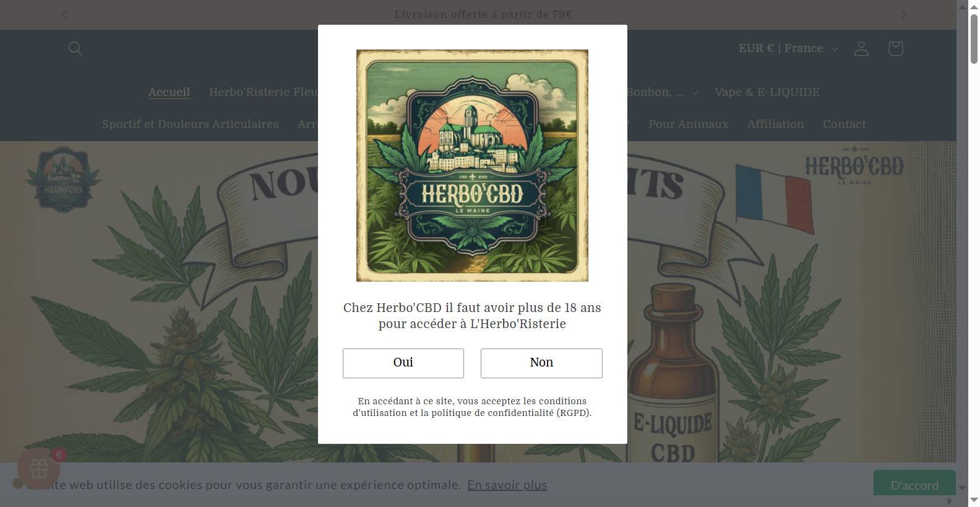Go to the Affiliation page
Viewport: 980px width, 507px height.
[x=775, y=124]
